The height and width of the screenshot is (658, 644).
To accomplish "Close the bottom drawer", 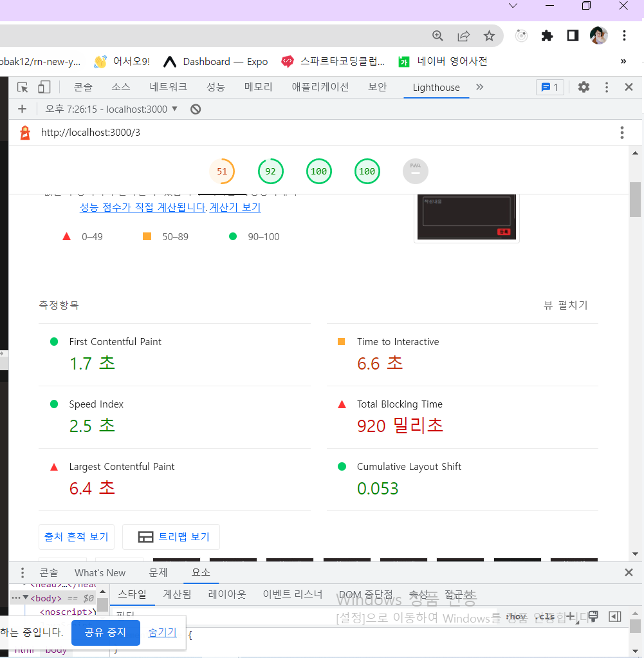I will click(x=629, y=572).
